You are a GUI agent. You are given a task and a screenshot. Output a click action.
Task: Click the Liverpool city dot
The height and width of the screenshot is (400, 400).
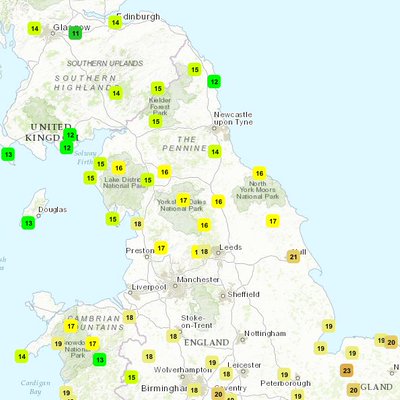[130, 293]
